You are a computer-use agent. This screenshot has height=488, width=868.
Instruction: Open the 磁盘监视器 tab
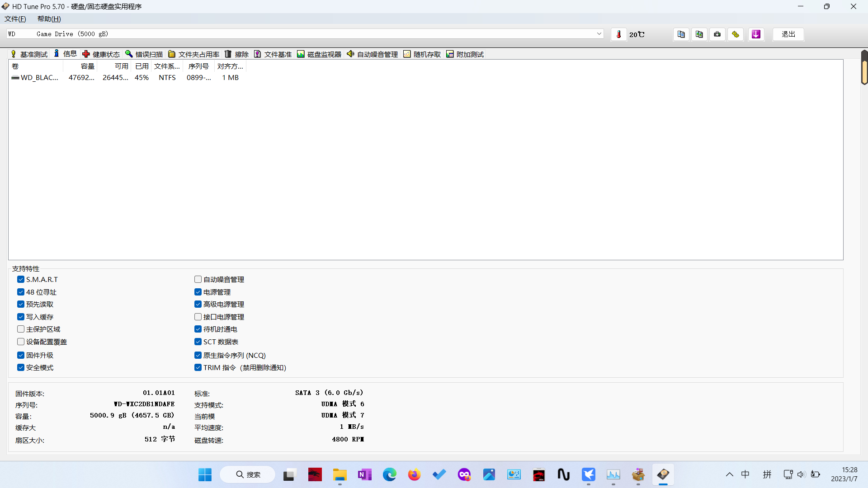(319, 54)
